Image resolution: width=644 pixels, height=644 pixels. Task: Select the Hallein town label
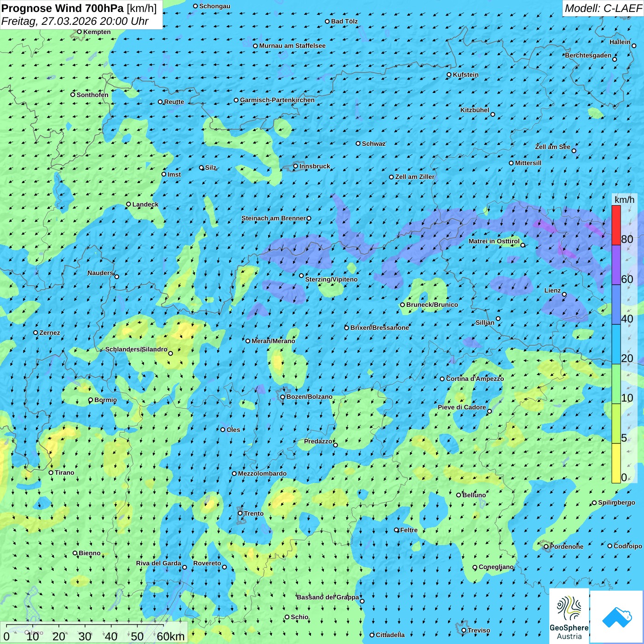620,42
